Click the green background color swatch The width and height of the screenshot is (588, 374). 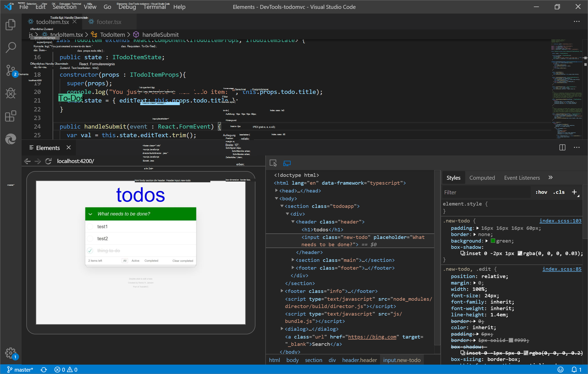coord(493,241)
